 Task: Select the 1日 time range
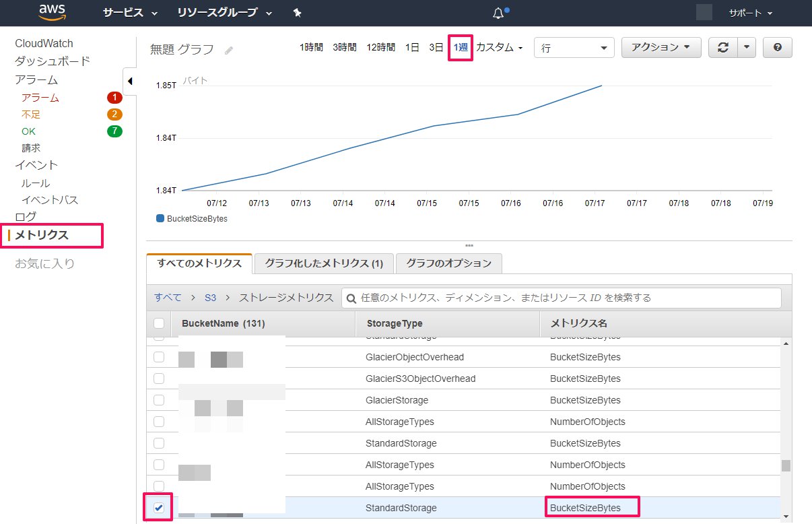click(411, 47)
